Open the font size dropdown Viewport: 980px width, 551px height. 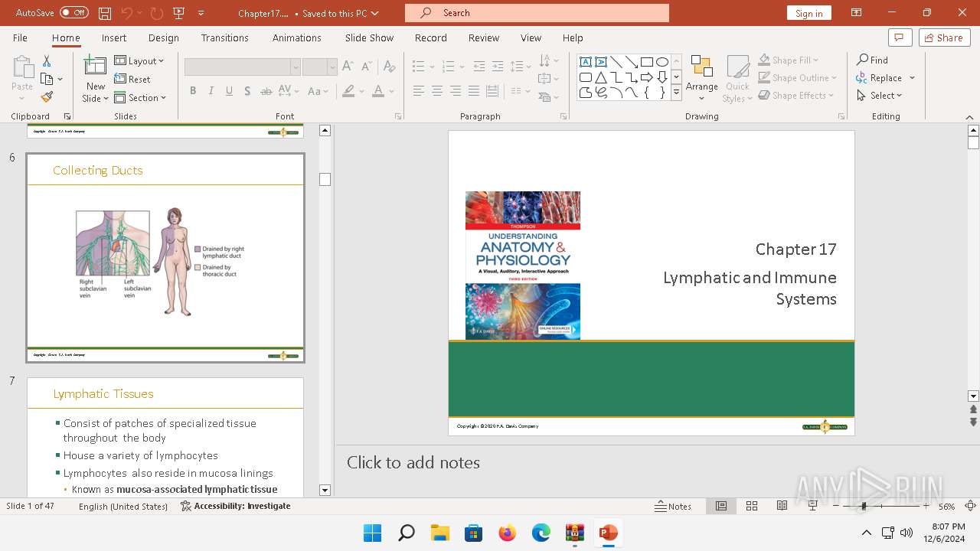332,67
